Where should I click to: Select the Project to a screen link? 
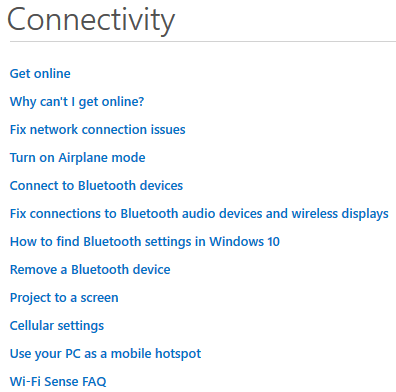[x=64, y=298]
